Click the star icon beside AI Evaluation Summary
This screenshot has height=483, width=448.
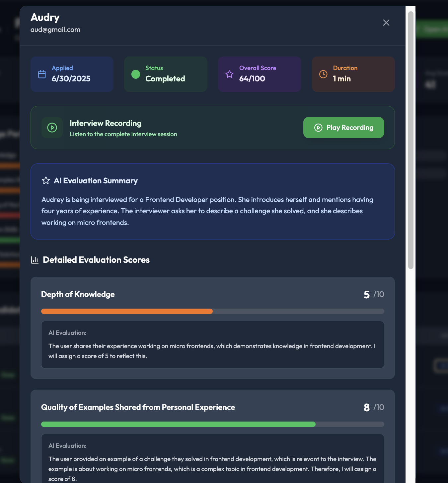pos(45,180)
